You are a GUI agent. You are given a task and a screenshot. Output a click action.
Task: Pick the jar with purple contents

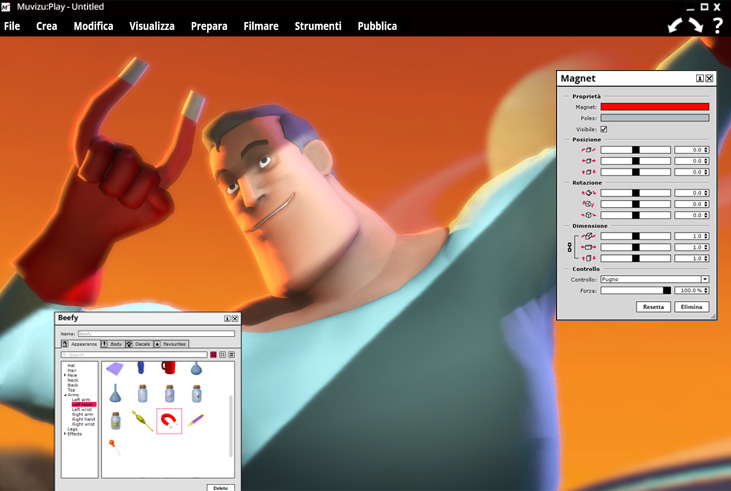(x=169, y=394)
